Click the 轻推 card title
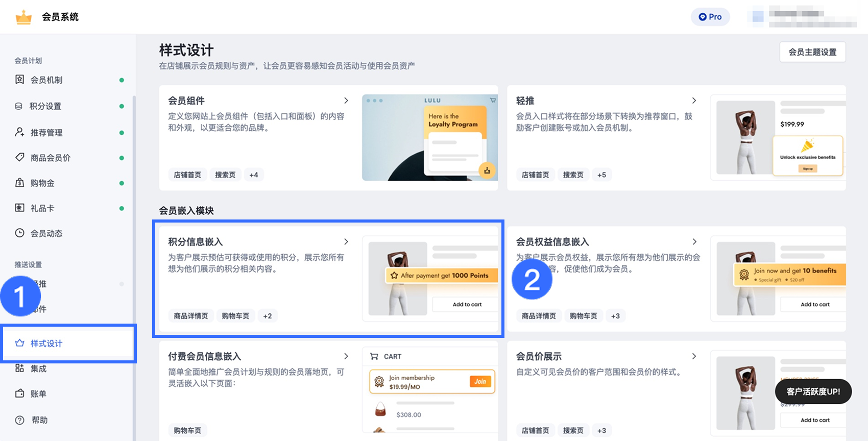This screenshot has height=441, width=868. click(525, 101)
